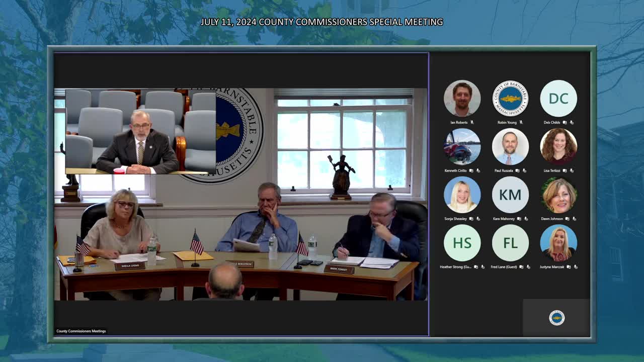Select Robin Young's Barnstable seal avatar
The width and height of the screenshot is (644, 362).
tap(510, 99)
